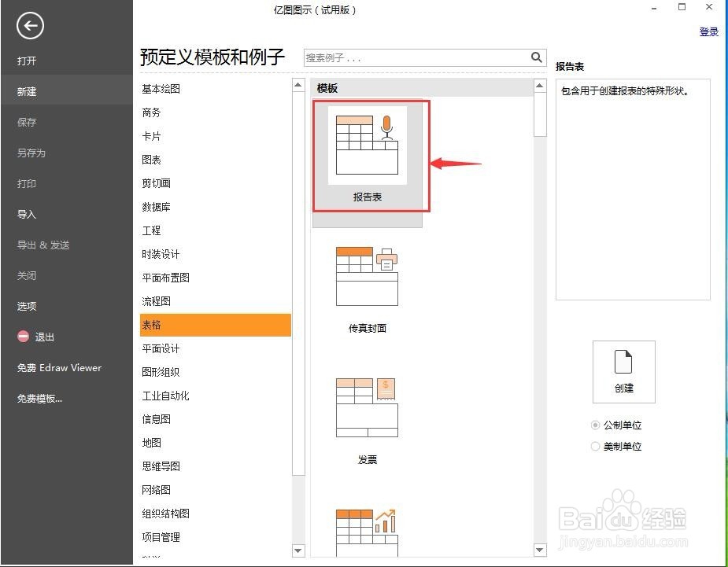Select the 报告表 template thumbnail
The width and height of the screenshot is (728, 567).
pos(368,145)
